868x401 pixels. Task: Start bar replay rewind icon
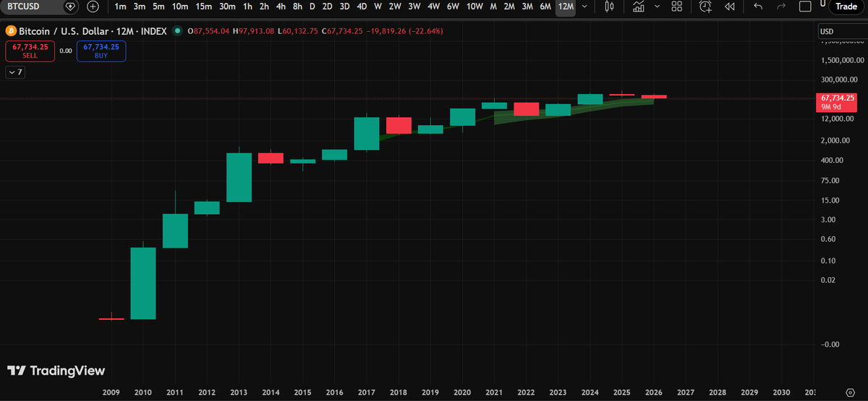tap(730, 7)
